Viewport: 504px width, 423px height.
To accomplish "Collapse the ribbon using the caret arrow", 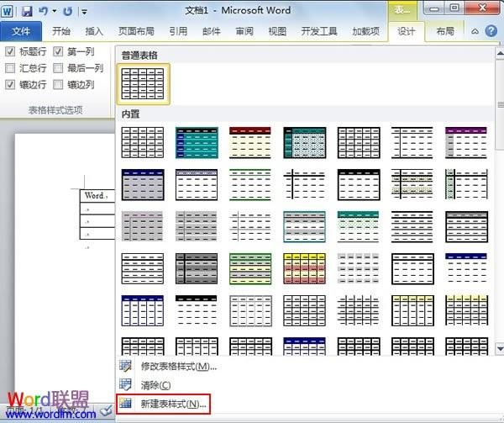I will (475, 32).
